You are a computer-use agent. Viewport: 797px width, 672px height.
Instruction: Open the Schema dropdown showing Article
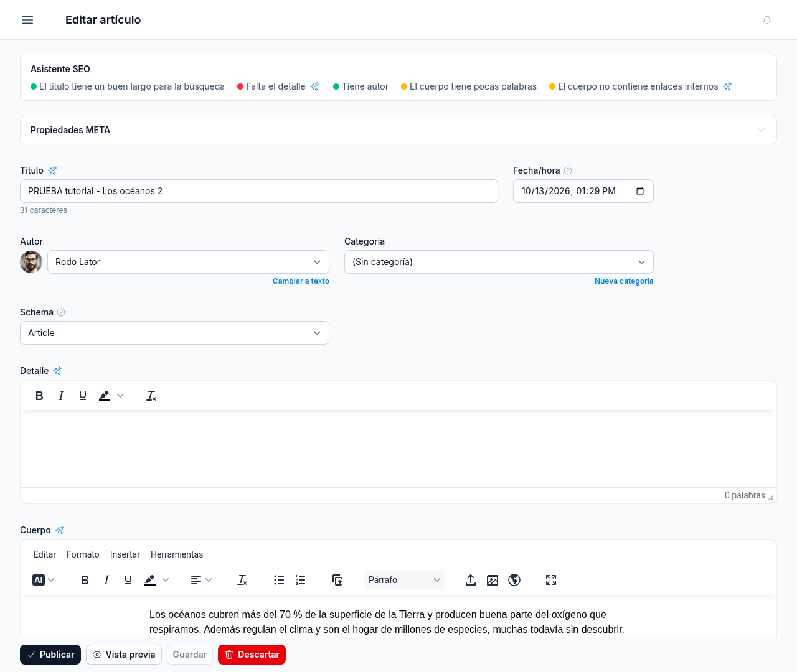[174, 333]
